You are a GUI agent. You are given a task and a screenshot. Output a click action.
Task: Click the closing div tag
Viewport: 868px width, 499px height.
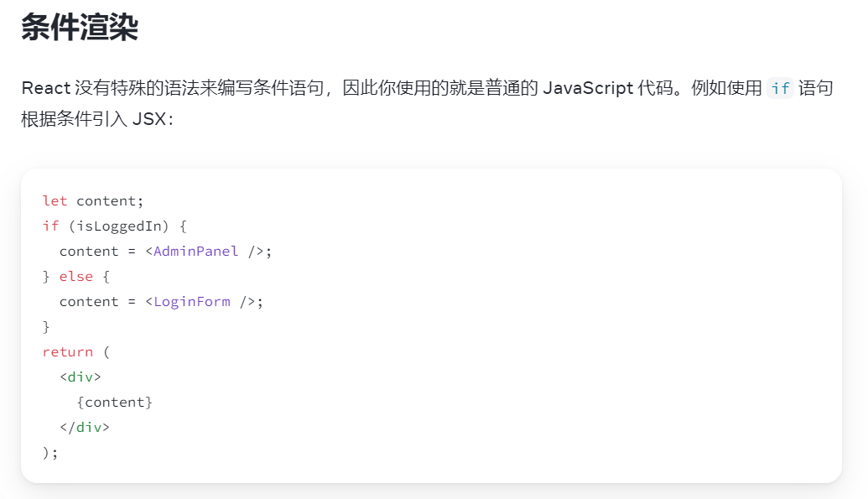pyautogui.click(x=85, y=428)
